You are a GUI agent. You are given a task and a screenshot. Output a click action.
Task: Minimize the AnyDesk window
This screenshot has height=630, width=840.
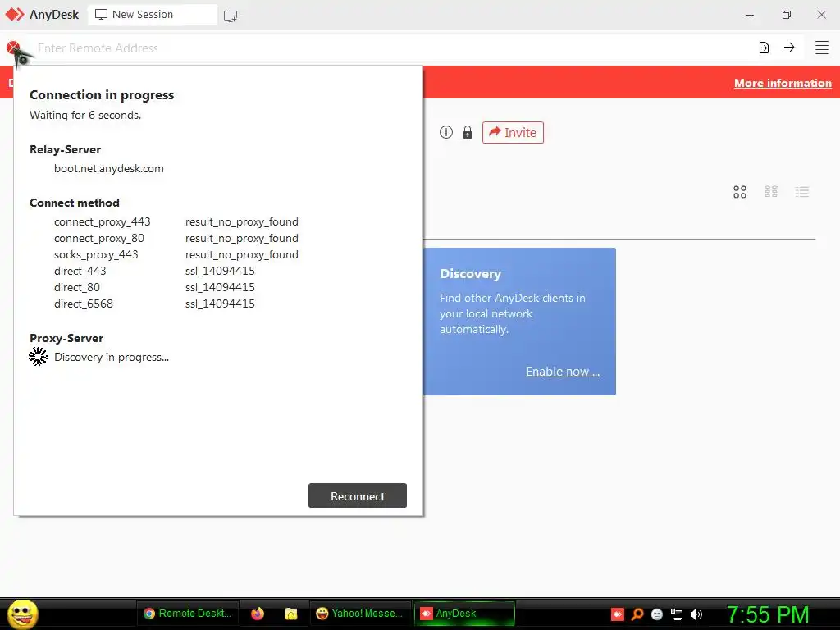pos(750,15)
